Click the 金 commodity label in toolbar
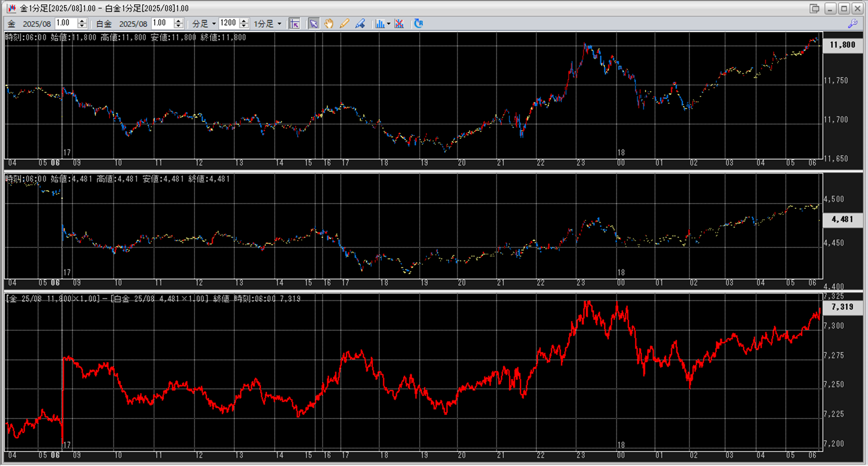 (x=11, y=24)
